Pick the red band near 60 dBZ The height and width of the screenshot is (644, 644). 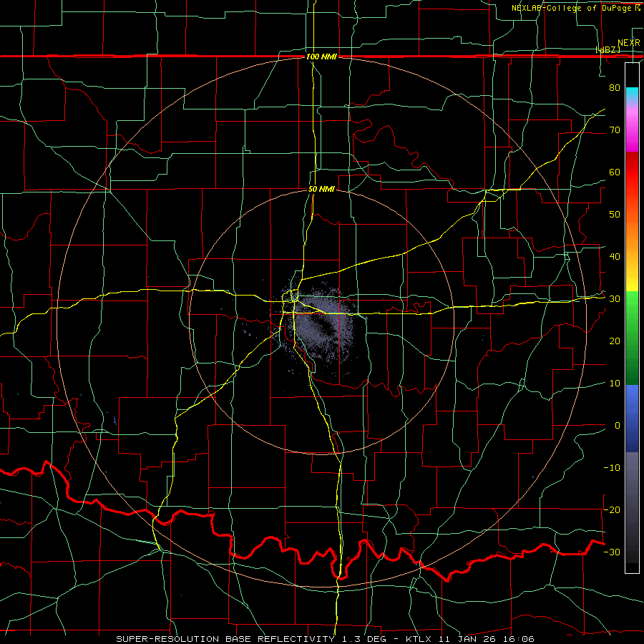632,172
